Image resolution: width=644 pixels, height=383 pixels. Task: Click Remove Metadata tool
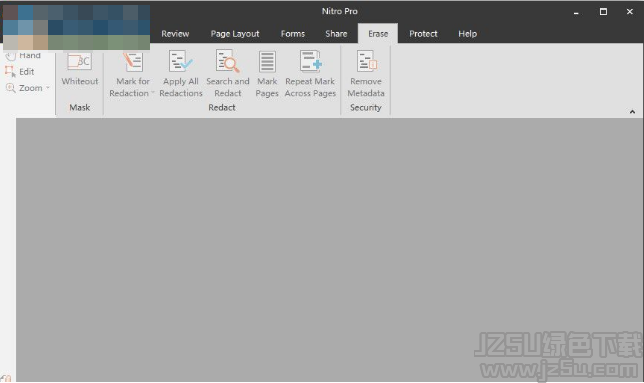click(366, 74)
